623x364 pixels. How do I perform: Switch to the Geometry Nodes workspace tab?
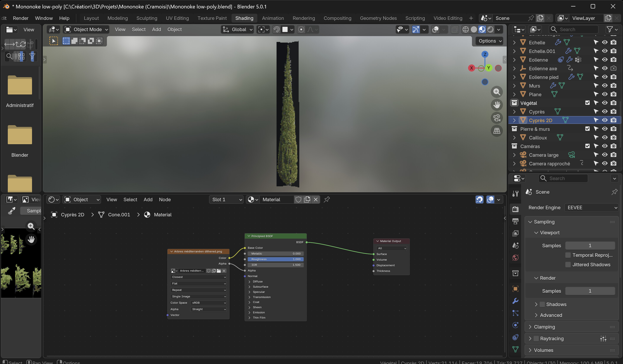tap(378, 18)
